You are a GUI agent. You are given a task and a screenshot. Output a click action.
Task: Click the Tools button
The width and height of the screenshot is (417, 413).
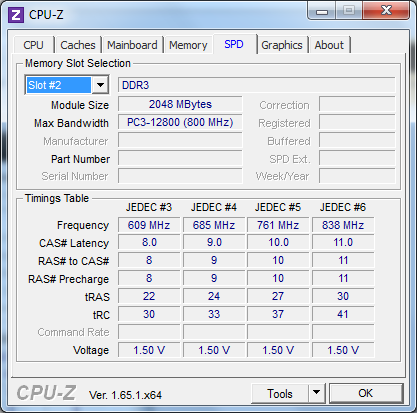pos(280,393)
